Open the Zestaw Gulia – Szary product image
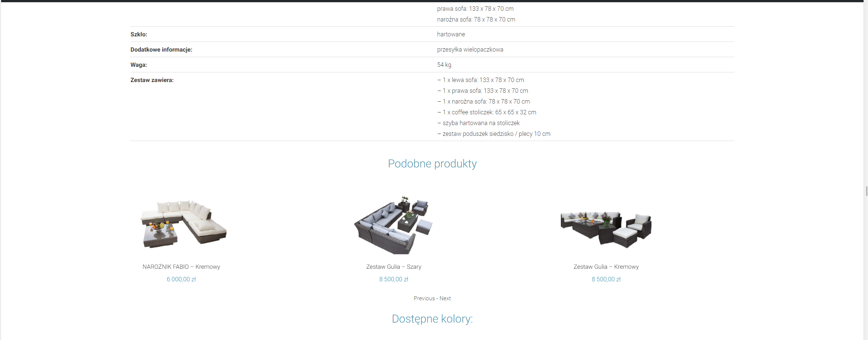This screenshot has width=868, height=340. (393, 225)
